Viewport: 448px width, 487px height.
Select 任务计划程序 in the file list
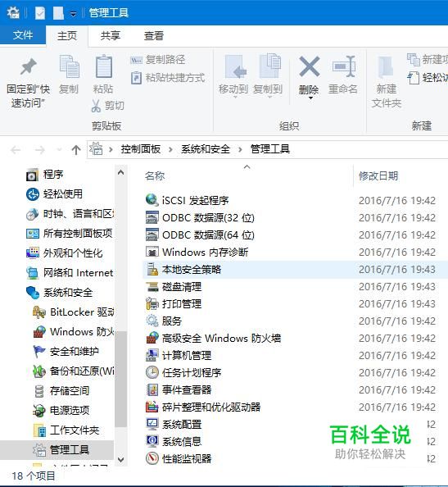192,373
